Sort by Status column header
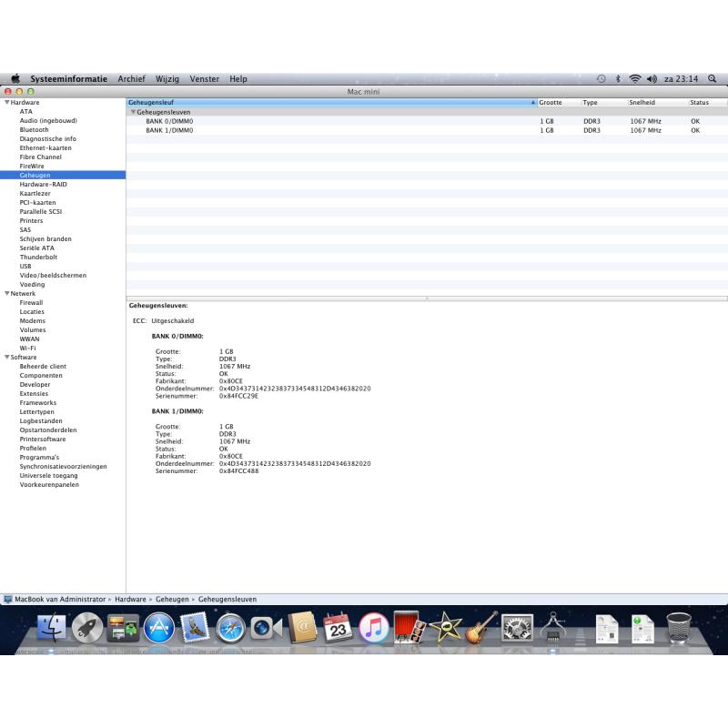Image resolution: width=728 pixels, height=728 pixels. (x=708, y=102)
